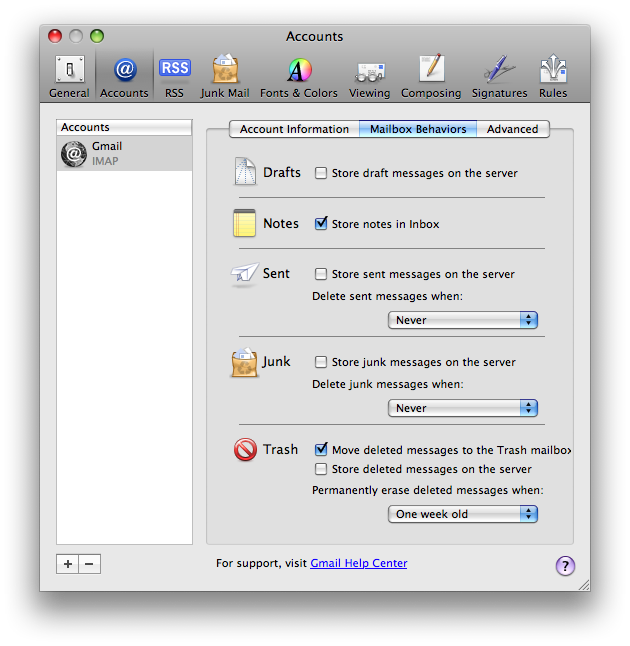Open the Rules preferences pane
The width and height of the screenshot is (630, 646).
coord(553,77)
